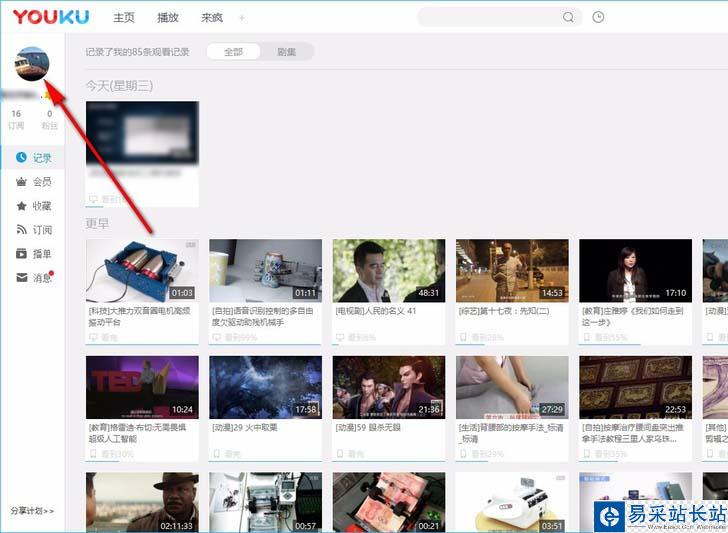This screenshot has height=533, width=728.
Task: Open the 来疯 tab
Action: 212,18
